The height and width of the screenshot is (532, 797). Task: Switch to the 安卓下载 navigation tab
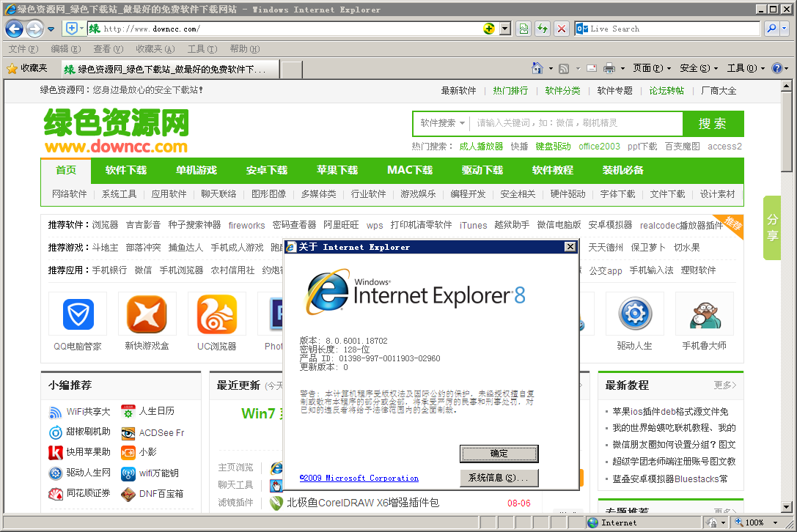click(266, 170)
